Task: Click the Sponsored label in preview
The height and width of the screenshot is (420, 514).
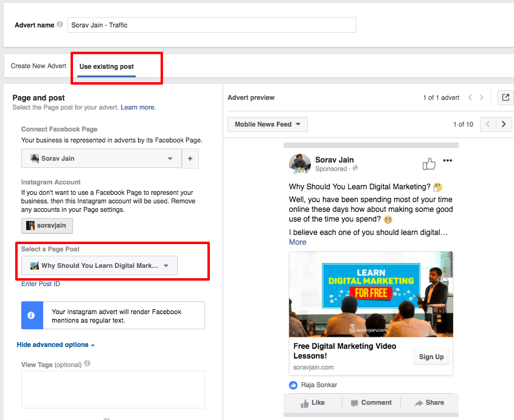Action: 331,169
